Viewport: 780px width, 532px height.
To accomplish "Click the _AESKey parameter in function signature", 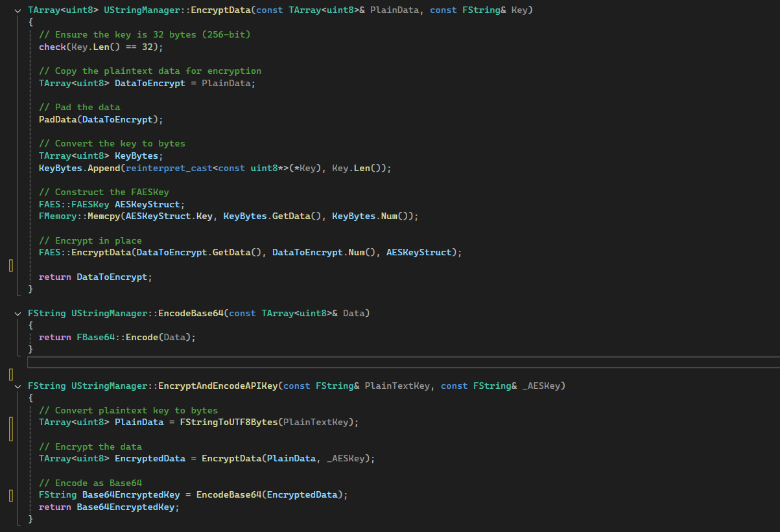I will click(x=543, y=386).
